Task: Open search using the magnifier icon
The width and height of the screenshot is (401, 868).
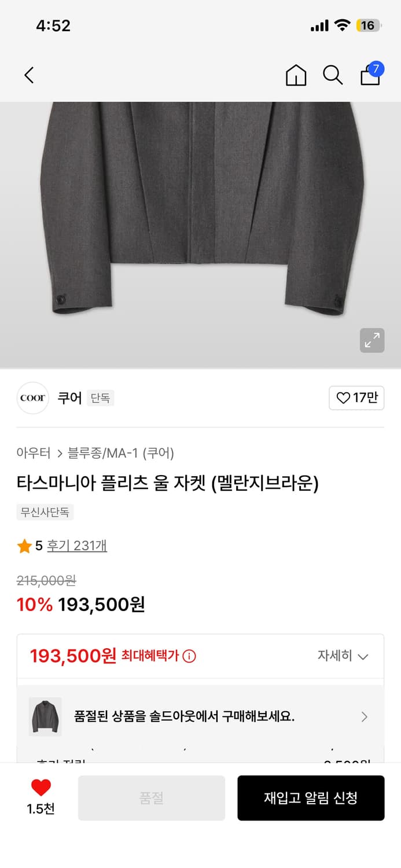Action: pyautogui.click(x=333, y=75)
